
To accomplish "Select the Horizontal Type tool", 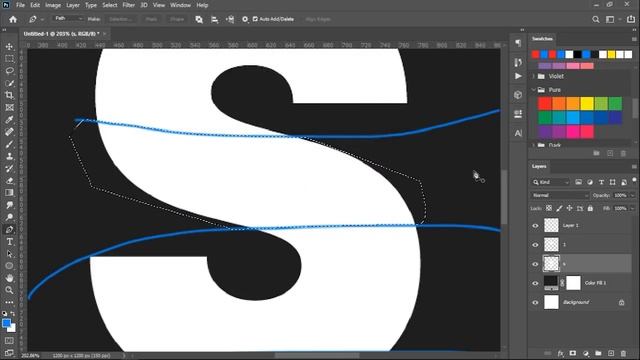I will [x=9, y=242].
